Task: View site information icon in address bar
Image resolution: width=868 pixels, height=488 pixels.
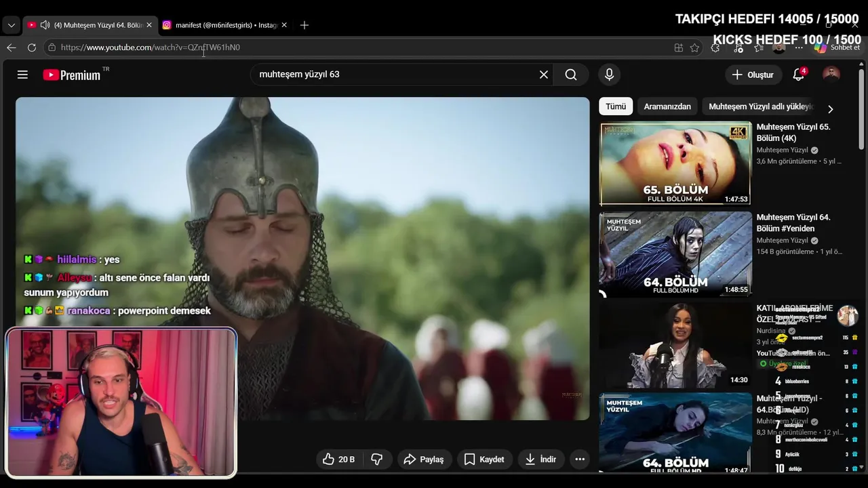Action: [52, 47]
